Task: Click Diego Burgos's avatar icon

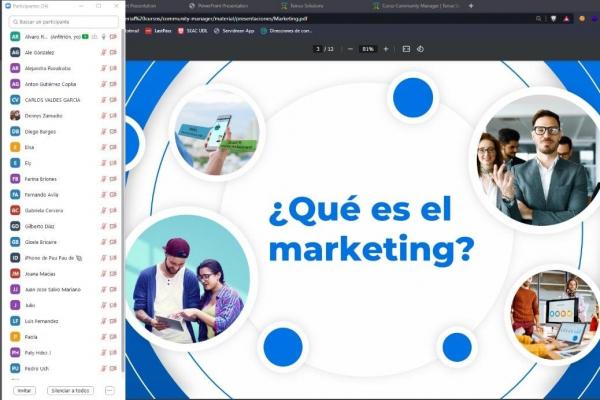Action: point(15,131)
